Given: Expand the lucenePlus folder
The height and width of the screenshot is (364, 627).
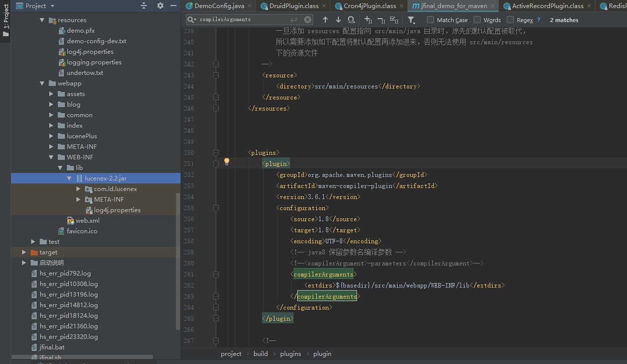Looking at the screenshot, I should click(51, 136).
